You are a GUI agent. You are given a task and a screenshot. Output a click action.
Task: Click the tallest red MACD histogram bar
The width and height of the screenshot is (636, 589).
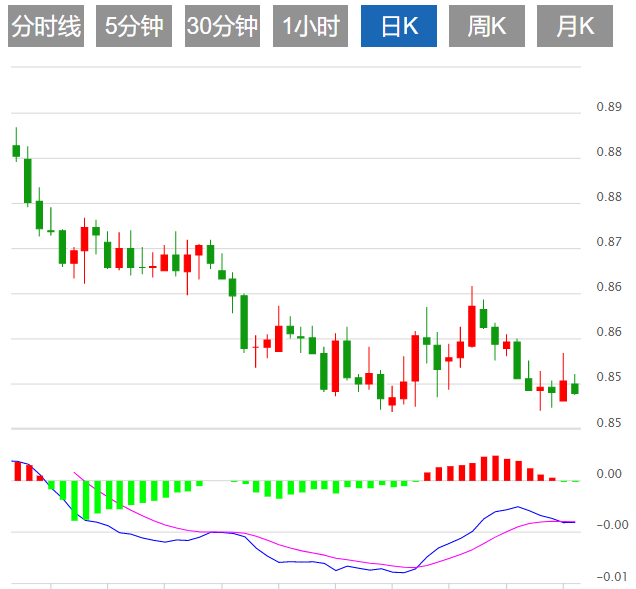pos(495,468)
